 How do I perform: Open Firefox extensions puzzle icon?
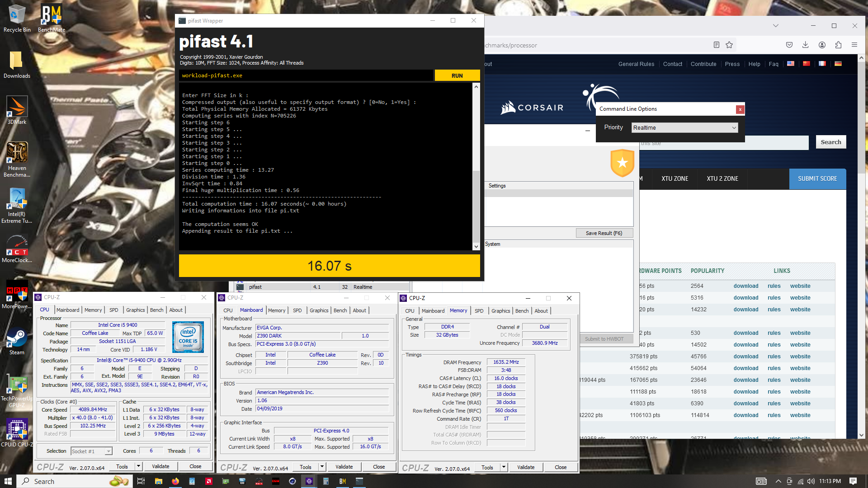click(839, 45)
